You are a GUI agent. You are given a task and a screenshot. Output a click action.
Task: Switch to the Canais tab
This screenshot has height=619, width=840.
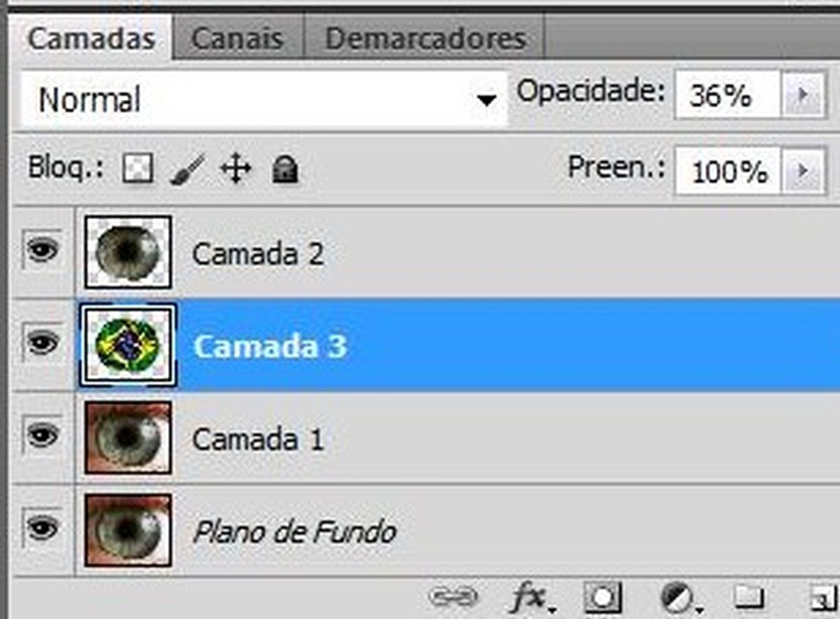[x=238, y=38]
